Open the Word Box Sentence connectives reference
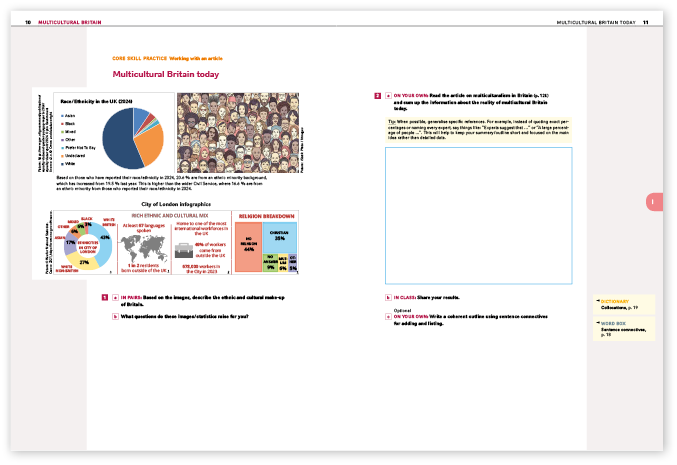Viewport: 677px width, 465px height. click(624, 329)
